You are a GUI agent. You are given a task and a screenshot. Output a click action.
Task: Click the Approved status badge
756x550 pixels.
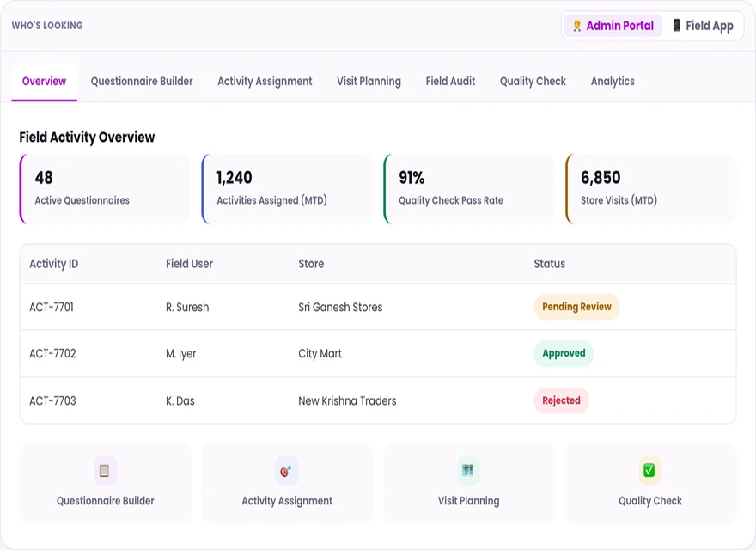[x=564, y=353]
